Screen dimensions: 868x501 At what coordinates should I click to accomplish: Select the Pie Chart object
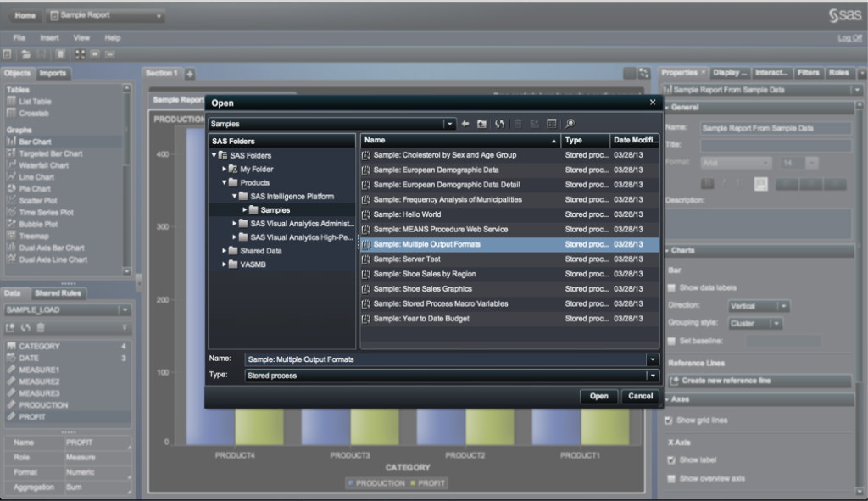tap(34, 189)
